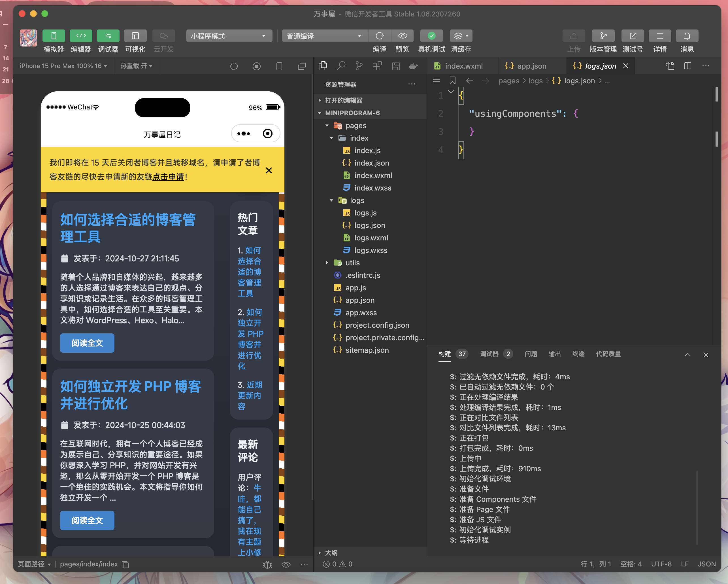The height and width of the screenshot is (584, 728).
Task: Expand the utils folder
Action: coord(371,263)
